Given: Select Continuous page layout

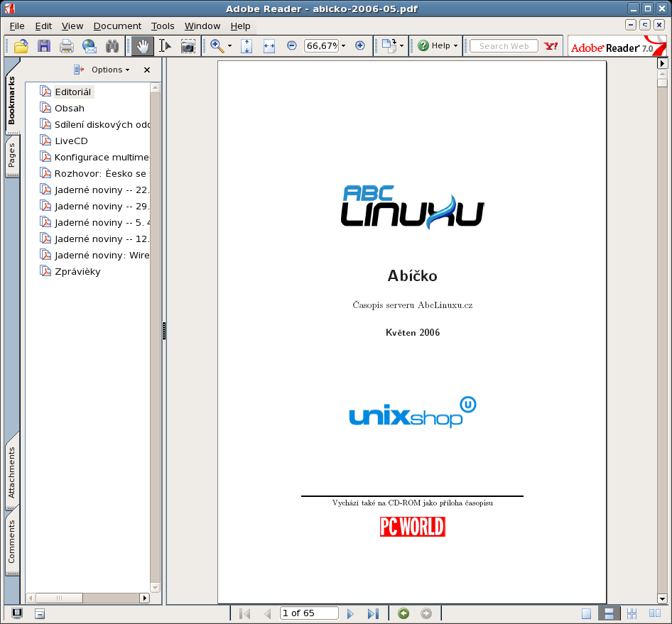Looking at the screenshot, I should pos(609,614).
